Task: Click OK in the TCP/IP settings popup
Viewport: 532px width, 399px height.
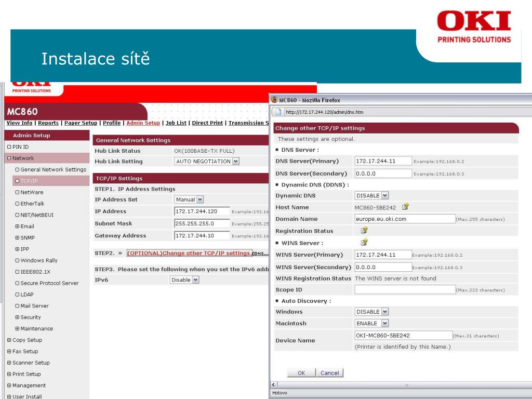Action: [x=301, y=373]
